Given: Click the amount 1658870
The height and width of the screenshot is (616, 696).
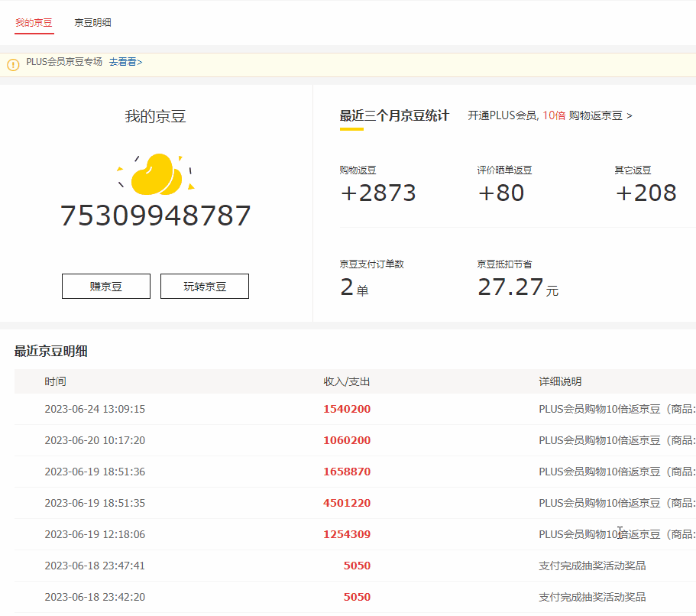Looking at the screenshot, I should [x=347, y=472].
